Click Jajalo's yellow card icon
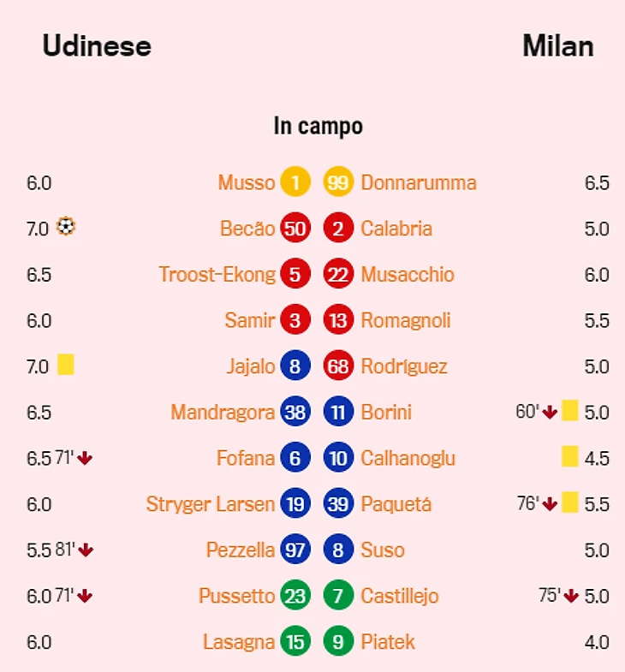Viewport: 625px width, 672px height. [66, 366]
